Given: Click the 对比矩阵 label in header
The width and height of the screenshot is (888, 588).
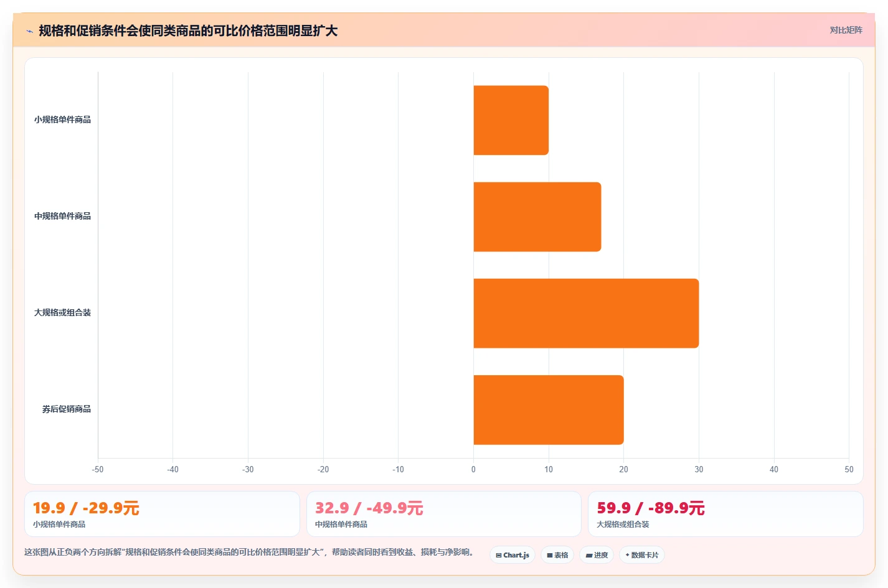Looking at the screenshot, I should tap(846, 30).
